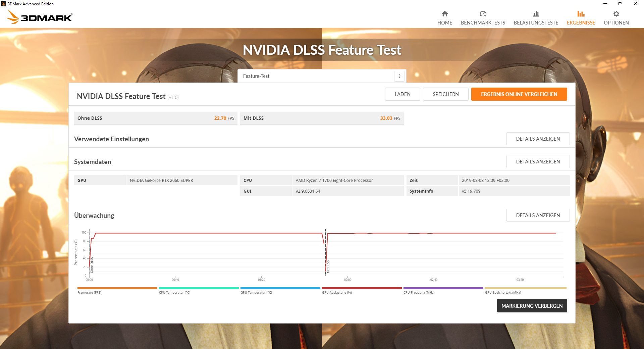
Task: Click the Zeit value 2019-08-08 13:09
Action: click(x=485, y=181)
